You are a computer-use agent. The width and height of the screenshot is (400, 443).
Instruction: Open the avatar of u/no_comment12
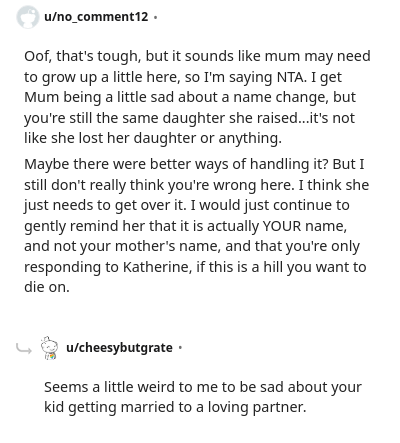[28, 17]
